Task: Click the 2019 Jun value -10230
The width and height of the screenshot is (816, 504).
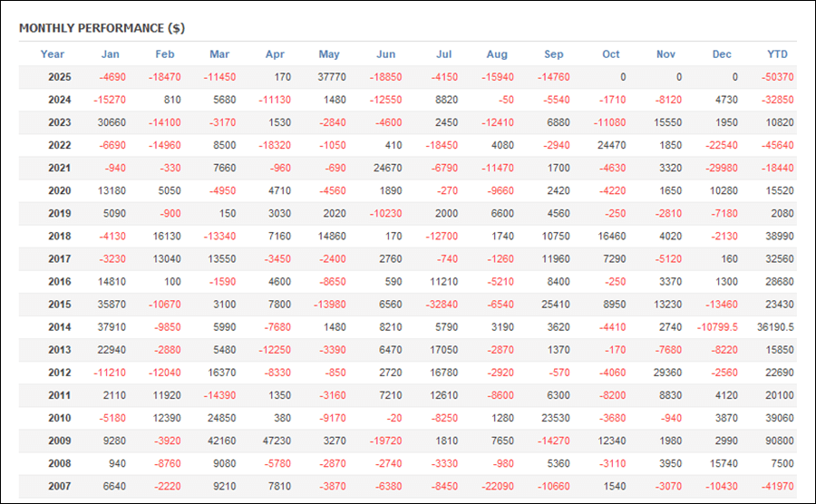Action: point(385,213)
